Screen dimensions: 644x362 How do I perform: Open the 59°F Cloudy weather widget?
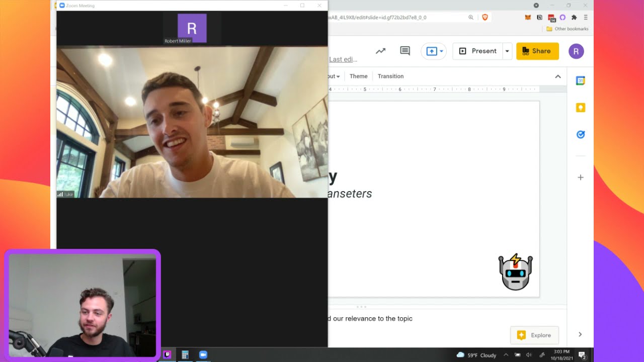tap(476, 355)
